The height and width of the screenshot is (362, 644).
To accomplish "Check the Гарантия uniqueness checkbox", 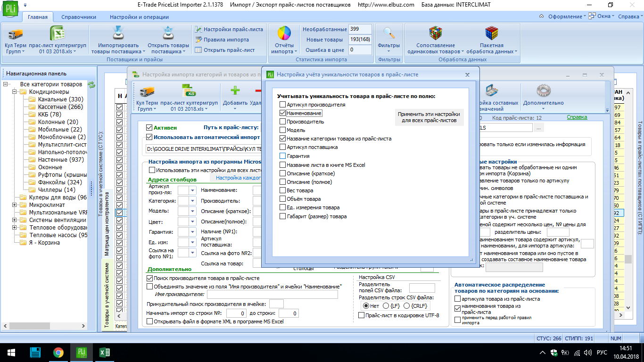I will (x=282, y=156).
